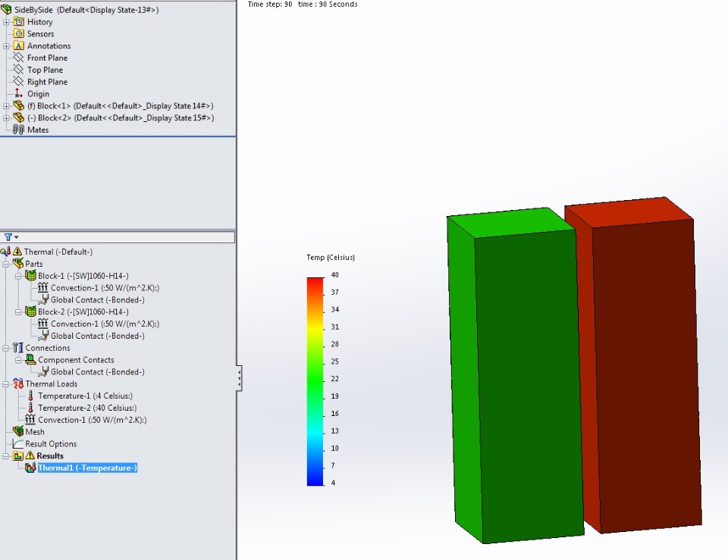Collapse the Thermal Loads node

click(6, 384)
